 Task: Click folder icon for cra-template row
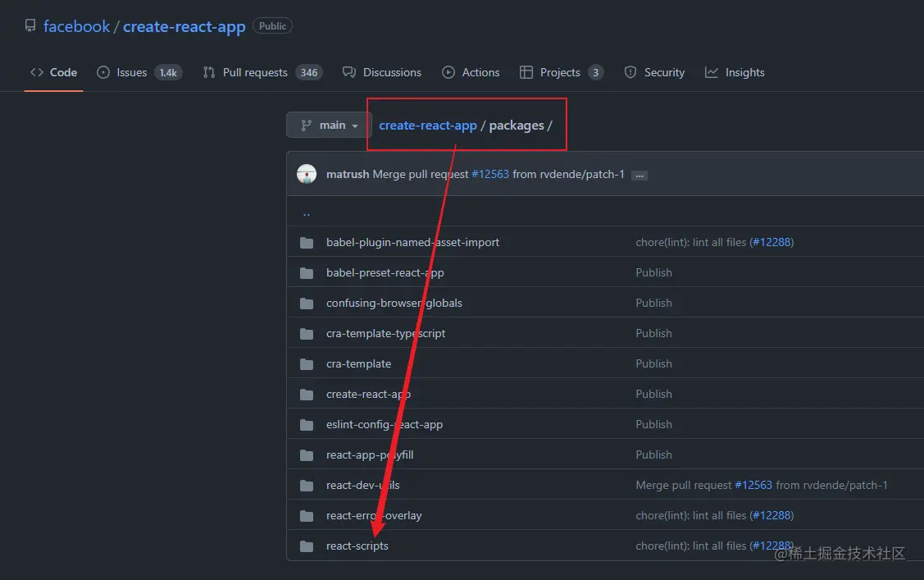(307, 364)
